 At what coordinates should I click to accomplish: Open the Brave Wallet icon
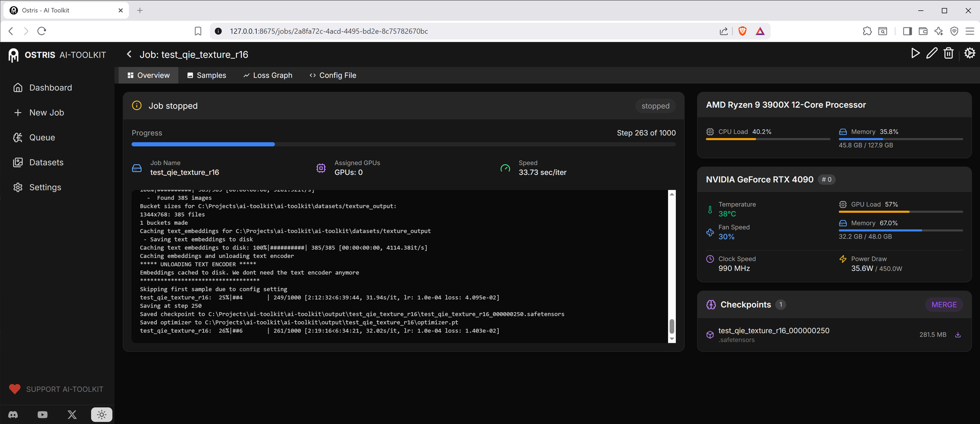923,31
